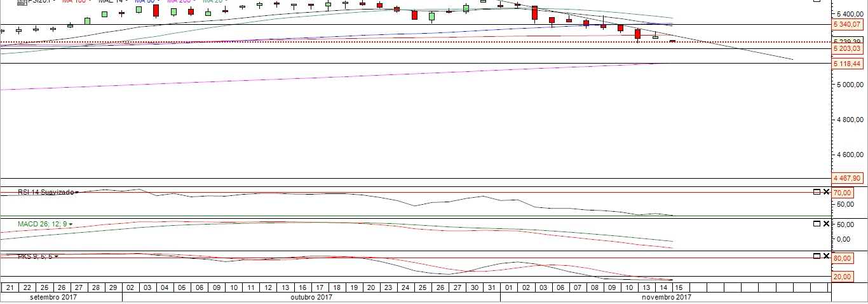The height and width of the screenshot is (304, 868).
Task: Select the 5 340,07 price level label
Action: point(848,24)
